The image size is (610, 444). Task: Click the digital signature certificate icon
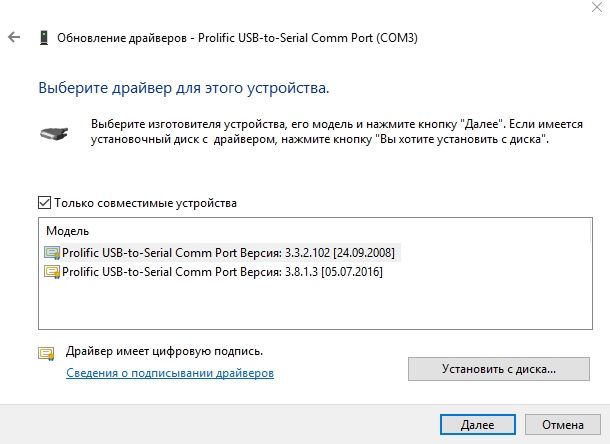point(46,353)
